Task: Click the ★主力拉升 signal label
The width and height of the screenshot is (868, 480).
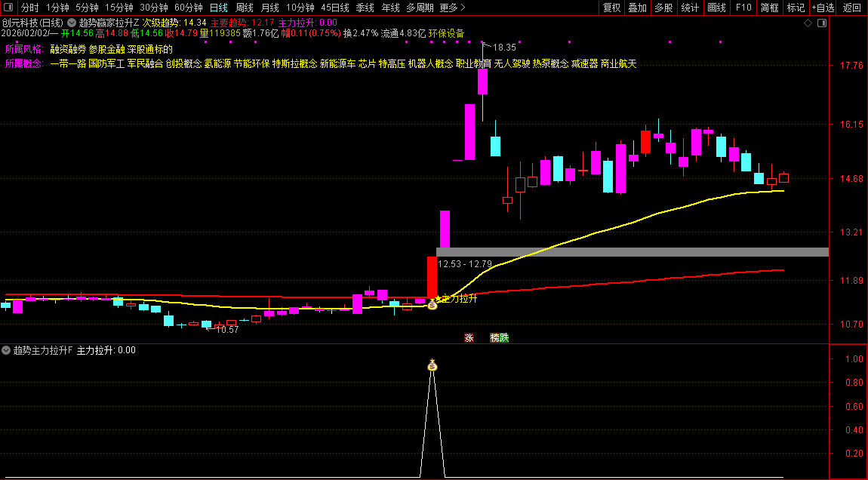Action: 456,298
